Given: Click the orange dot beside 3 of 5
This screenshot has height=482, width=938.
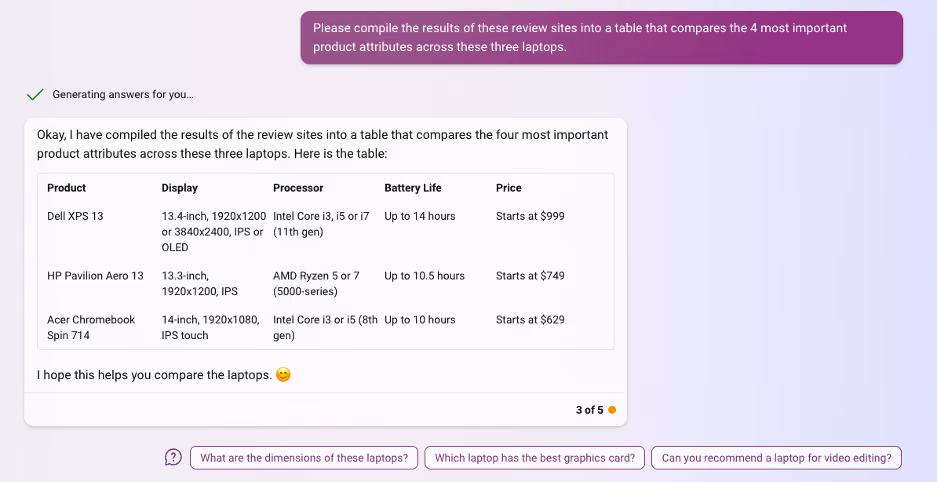Looking at the screenshot, I should (612, 410).
